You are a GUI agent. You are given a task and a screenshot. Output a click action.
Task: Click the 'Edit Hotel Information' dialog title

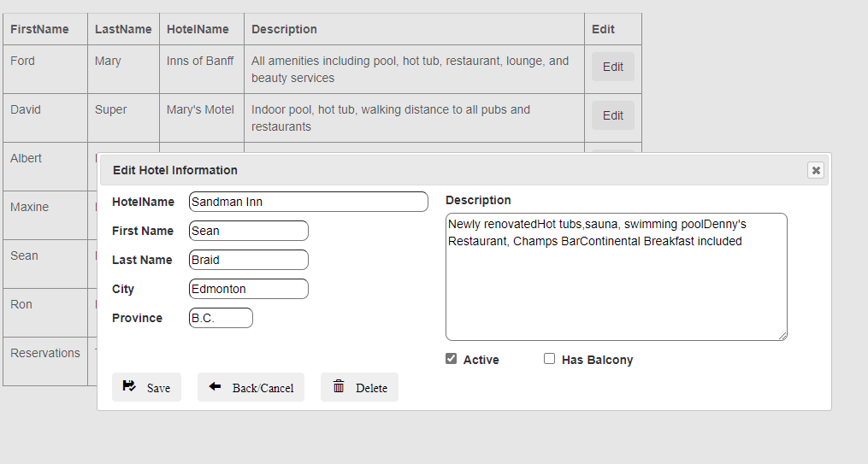tap(175, 170)
